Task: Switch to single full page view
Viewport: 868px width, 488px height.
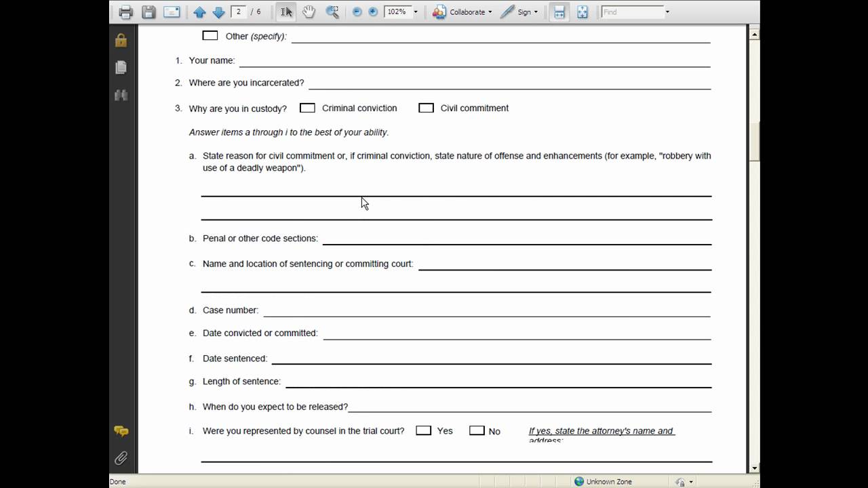Action: pyautogui.click(x=583, y=12)
